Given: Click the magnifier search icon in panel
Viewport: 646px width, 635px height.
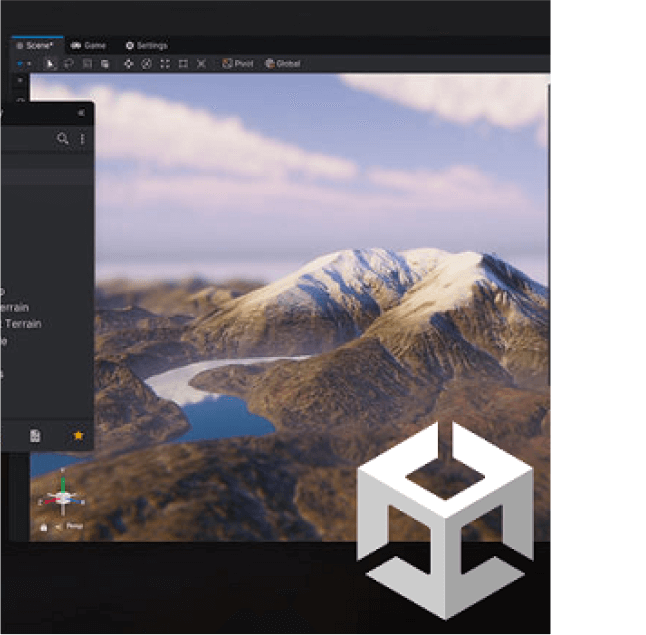Looking at the screenshot, I should point(63,139).
